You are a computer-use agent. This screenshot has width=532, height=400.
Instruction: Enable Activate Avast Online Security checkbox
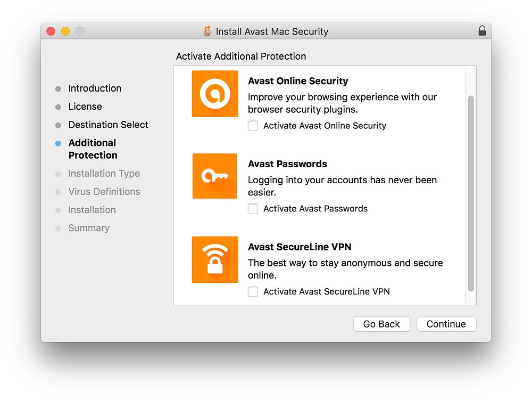pyautogui.click(x=253, y=126)
